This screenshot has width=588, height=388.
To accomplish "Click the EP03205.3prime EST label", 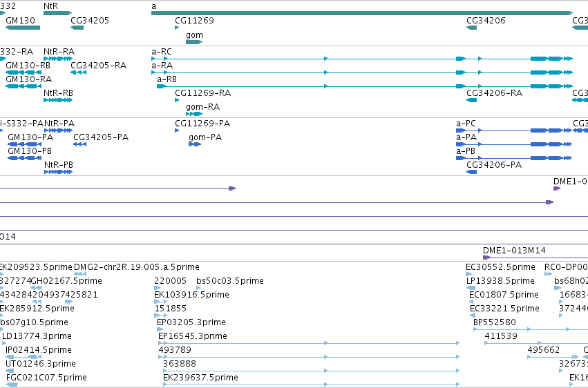I will [191, 322].
